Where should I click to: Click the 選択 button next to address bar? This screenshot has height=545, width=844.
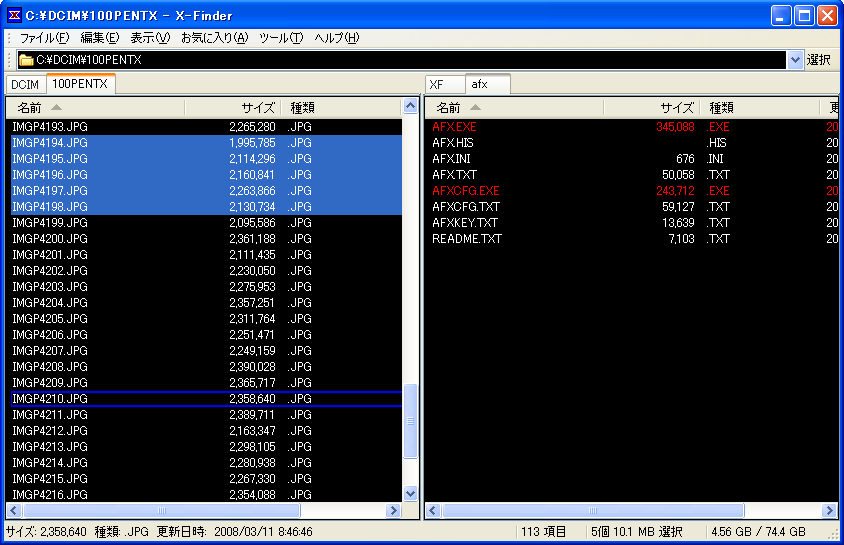[819, 60]
